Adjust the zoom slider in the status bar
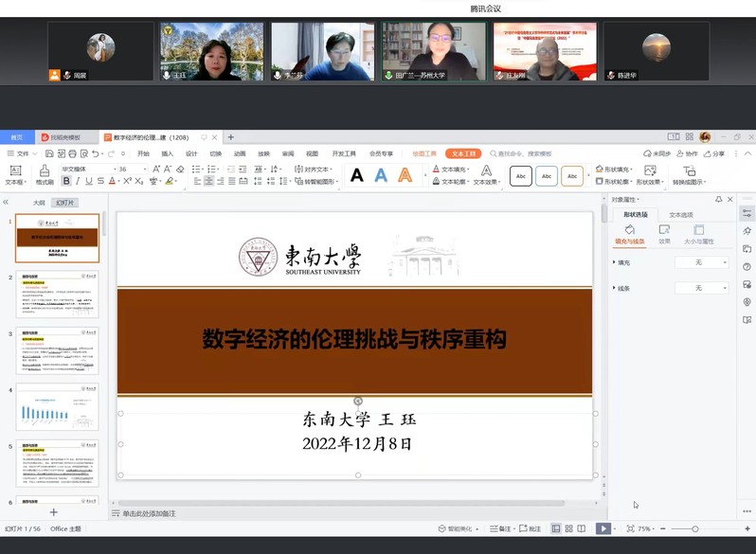The width and height of the screenshot is (756, 554). click(x=694, y=528)
